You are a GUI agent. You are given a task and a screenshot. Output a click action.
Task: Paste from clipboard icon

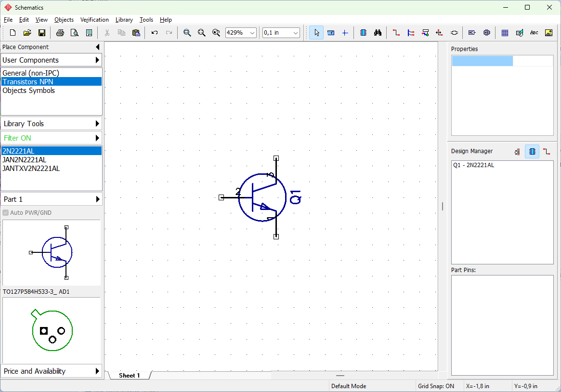(136, 33)
